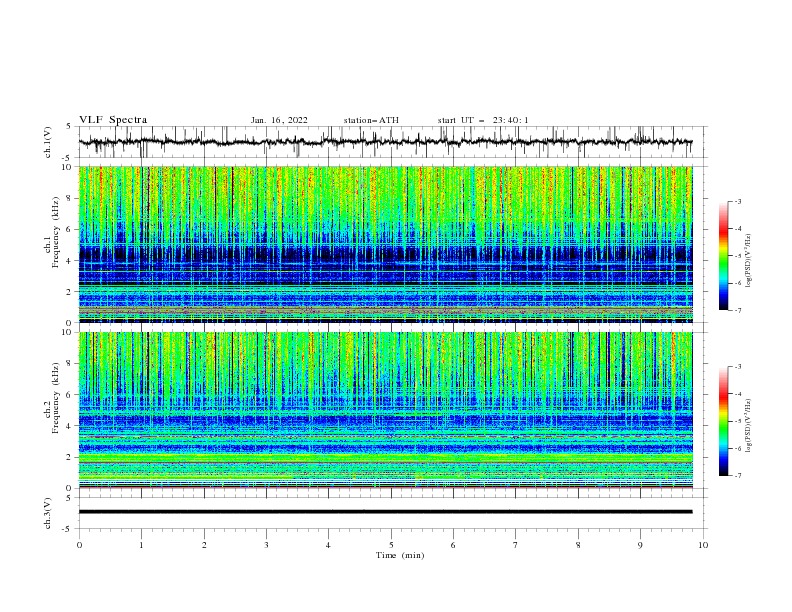Click the ch.1 colorbar "log(PSD)(V²/Hz)" label
This screenshot has width=792, height=612.
point(749,261)
